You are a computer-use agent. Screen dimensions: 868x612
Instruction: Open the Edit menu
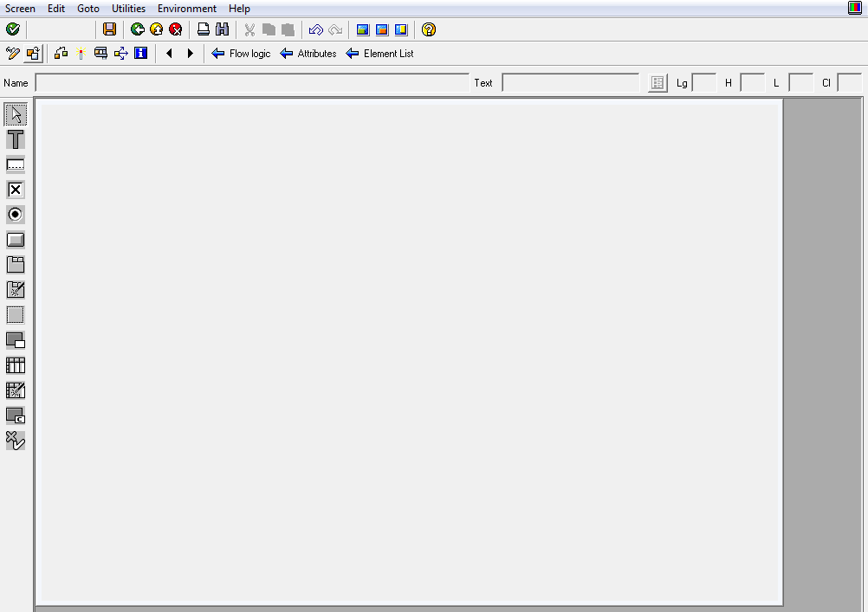tap(56, 9)
